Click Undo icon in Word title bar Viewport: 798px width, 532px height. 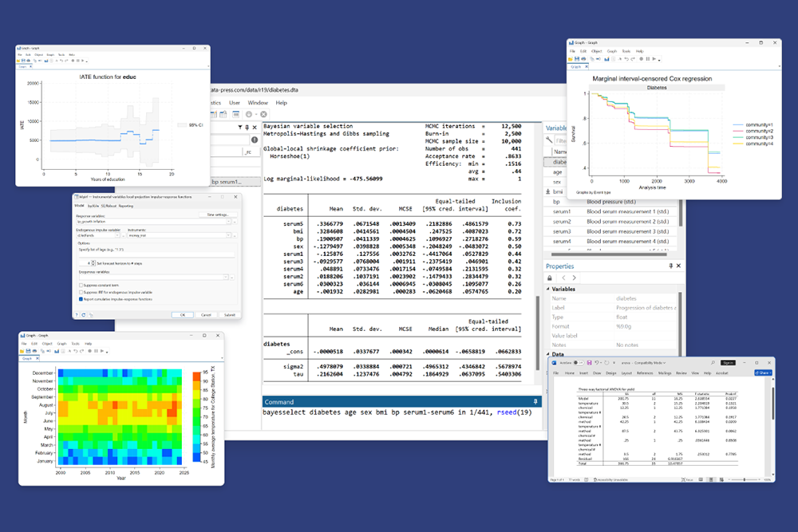click(x=597, y=363)
